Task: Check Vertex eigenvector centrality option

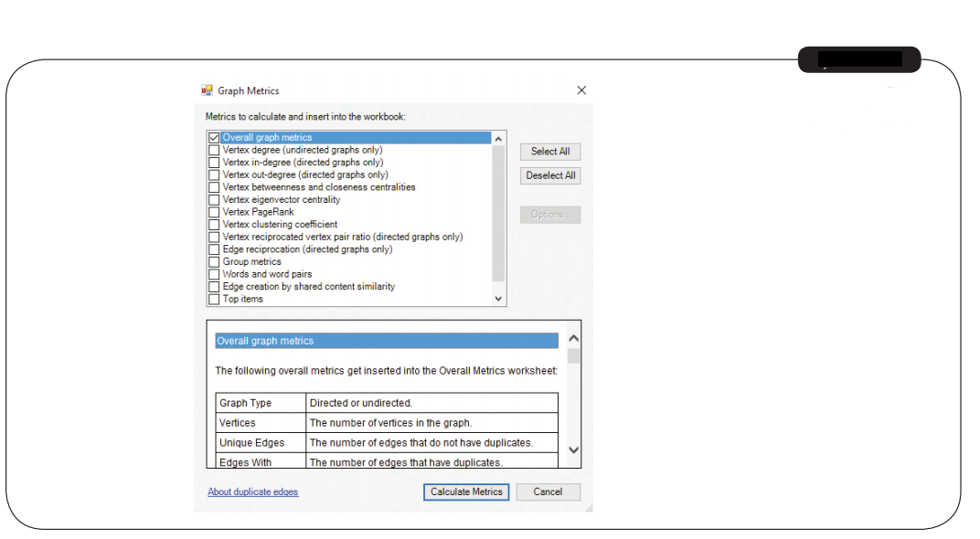Action: 214,199
